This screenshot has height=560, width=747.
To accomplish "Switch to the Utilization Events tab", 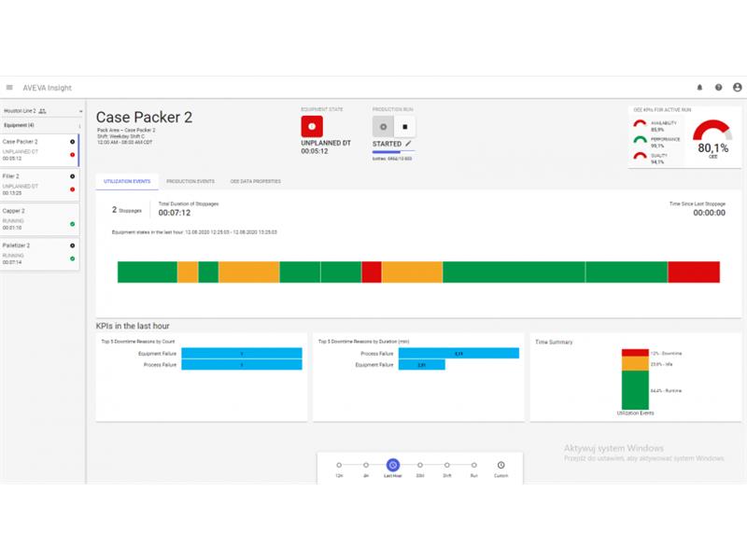I will (127, 181).
